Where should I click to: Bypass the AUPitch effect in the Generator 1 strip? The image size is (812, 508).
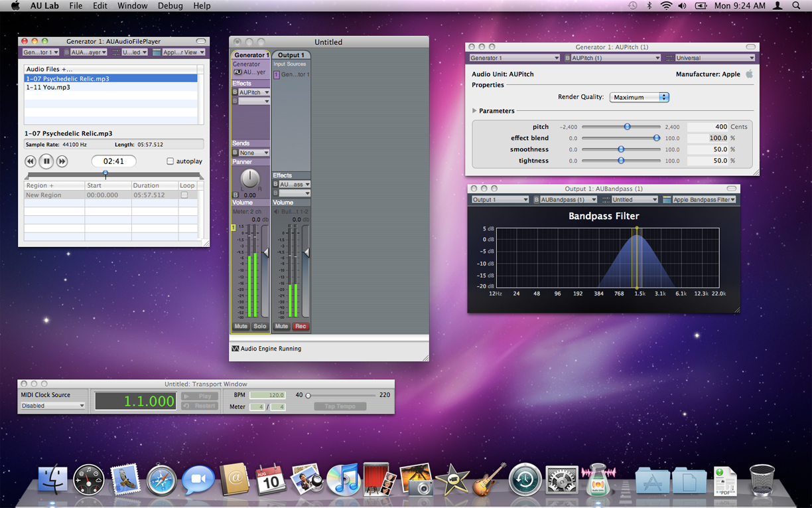pos(235,92)
